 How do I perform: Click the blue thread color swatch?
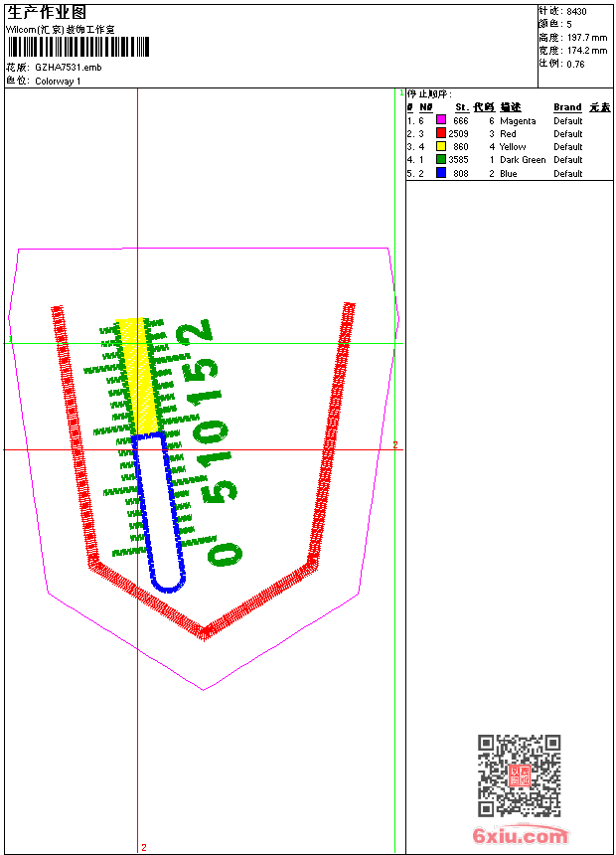[441, 173]
